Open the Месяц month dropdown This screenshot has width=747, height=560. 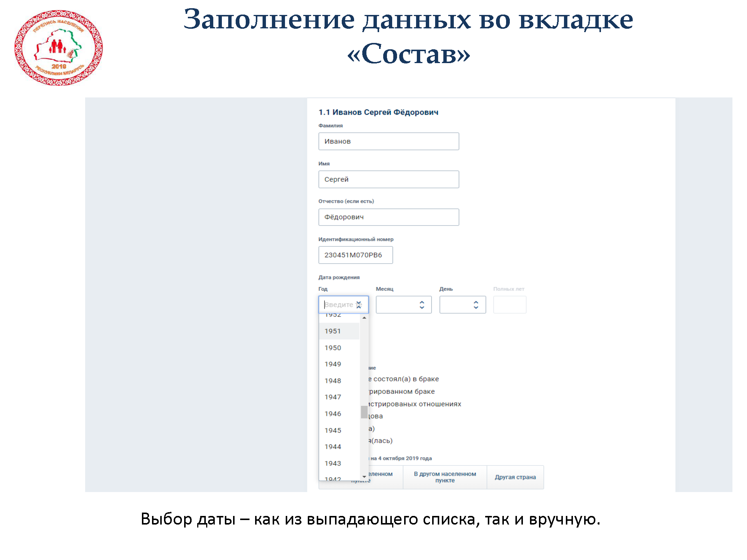pyautogui.click(x=404, y=305)
